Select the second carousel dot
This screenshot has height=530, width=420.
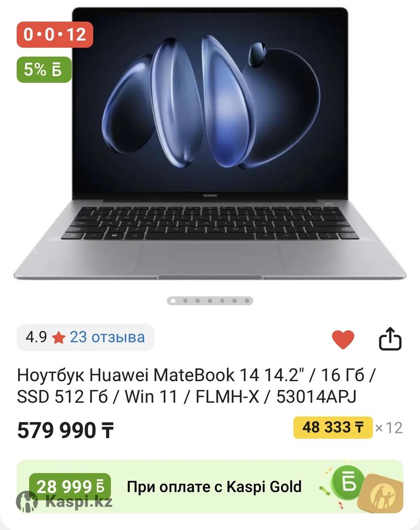point(185,301)
